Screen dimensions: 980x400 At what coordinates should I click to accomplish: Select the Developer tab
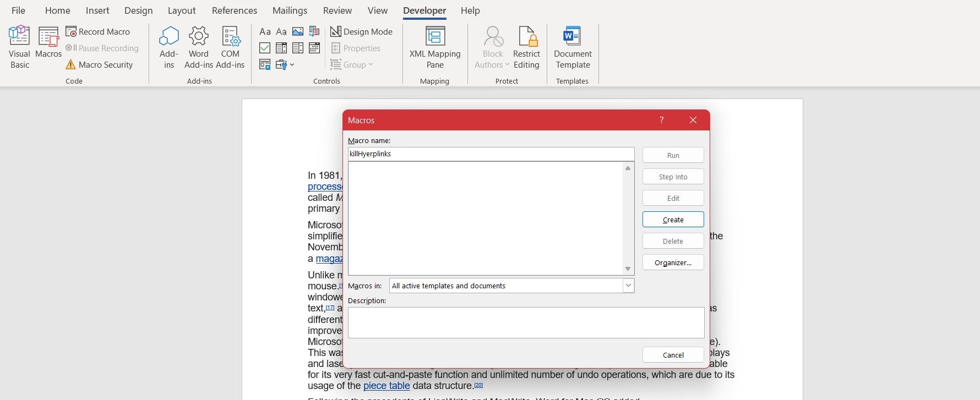coord(424,10)
